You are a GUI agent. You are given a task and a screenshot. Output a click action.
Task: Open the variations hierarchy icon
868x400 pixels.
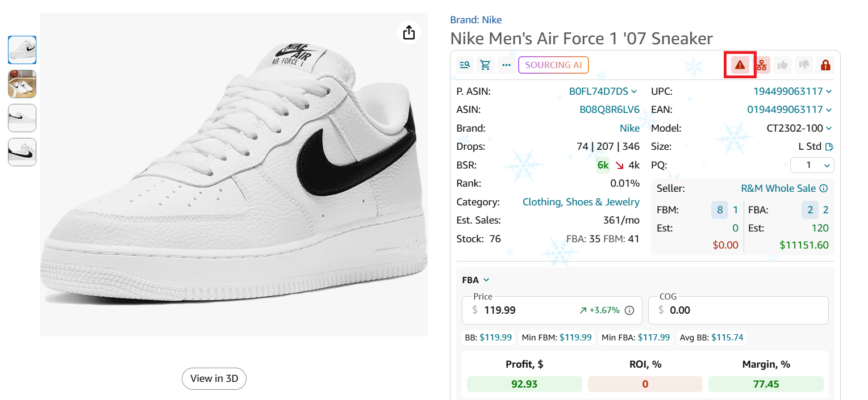(761, 65)
